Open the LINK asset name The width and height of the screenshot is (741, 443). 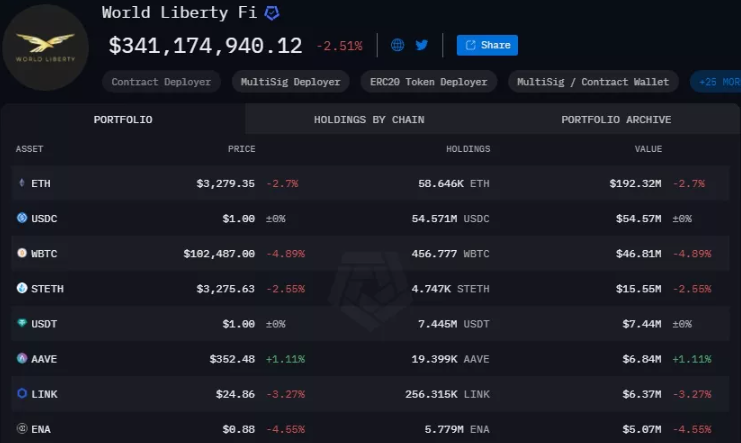pos(44,394)
